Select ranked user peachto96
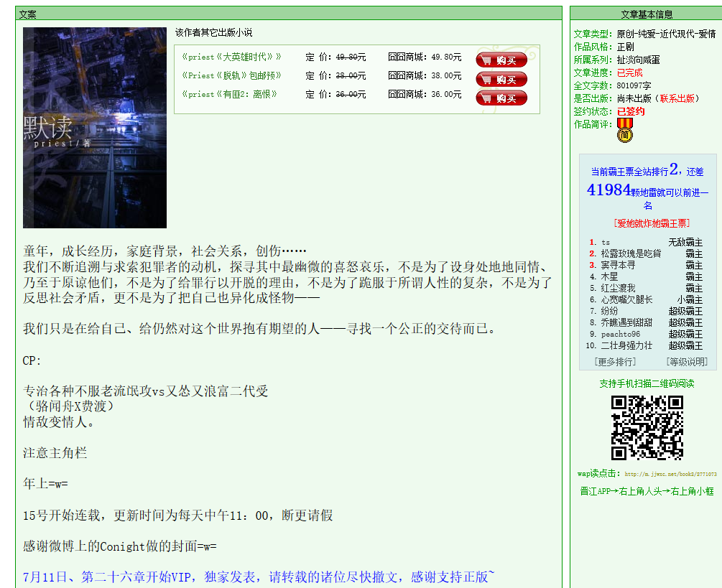 (620, 334)
